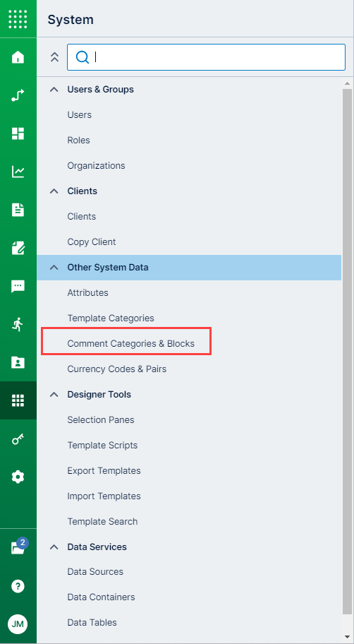The width and height of the screenshot is (354, 644).
Task: Open the help question mark icon
Action: (x=18, y=586)
